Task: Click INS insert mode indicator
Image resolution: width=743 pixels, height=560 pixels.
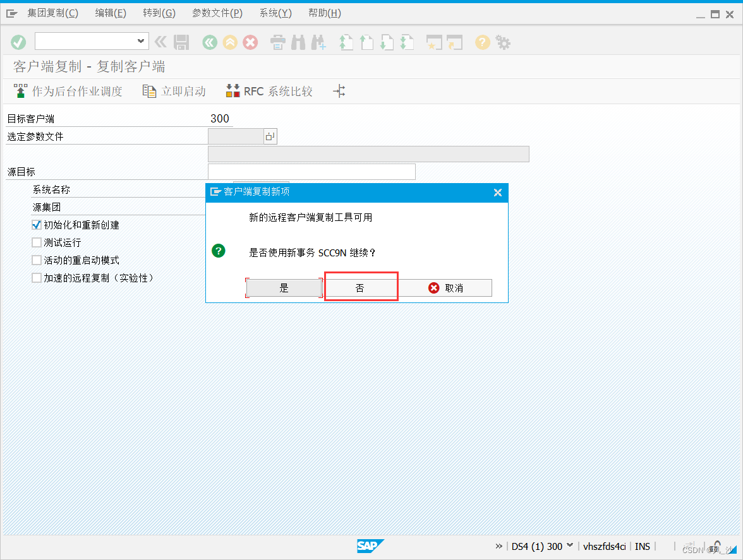Action: coord(642,546)
